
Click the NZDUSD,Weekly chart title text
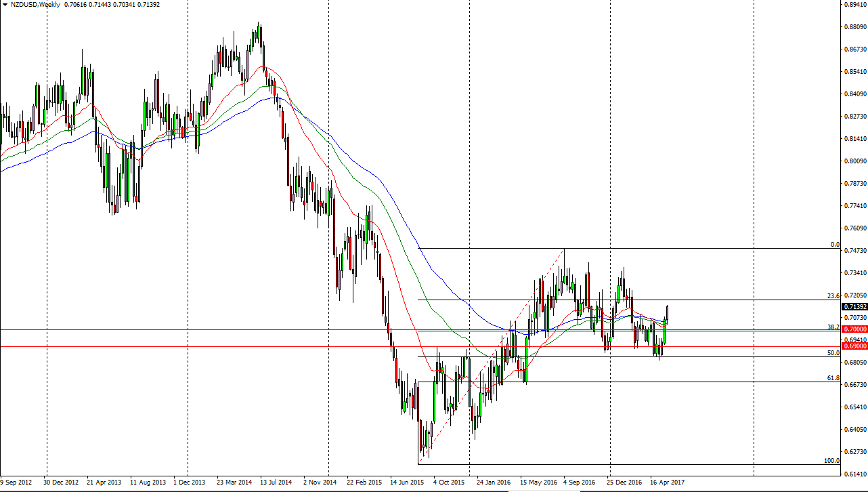(x=35, y=5)
